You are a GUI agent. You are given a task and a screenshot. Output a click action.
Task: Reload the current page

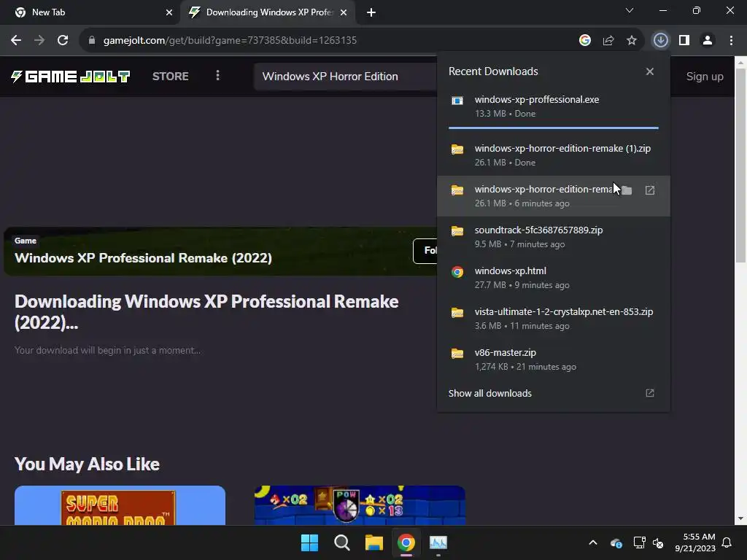pyautogui.click(x=63, y=41)
